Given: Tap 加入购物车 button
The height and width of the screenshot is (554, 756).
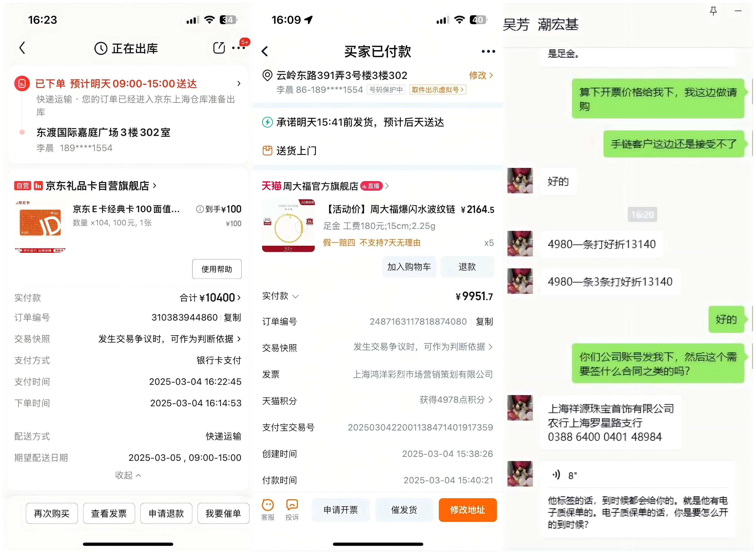Looking at the screenshot, I should pyautogui.click(x=409, y=267).
